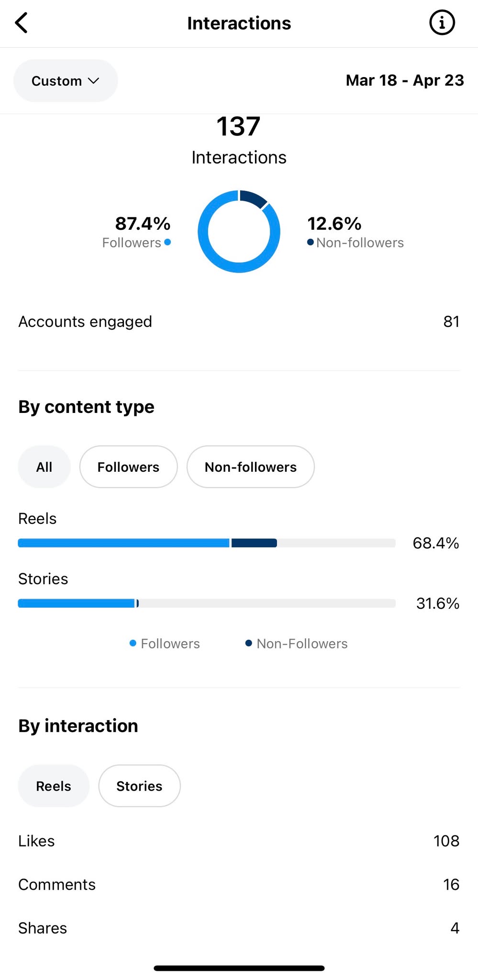Open the info icon at top right
Image resolution: width=478 pixels, height=980 pixels.
[442, 22]
